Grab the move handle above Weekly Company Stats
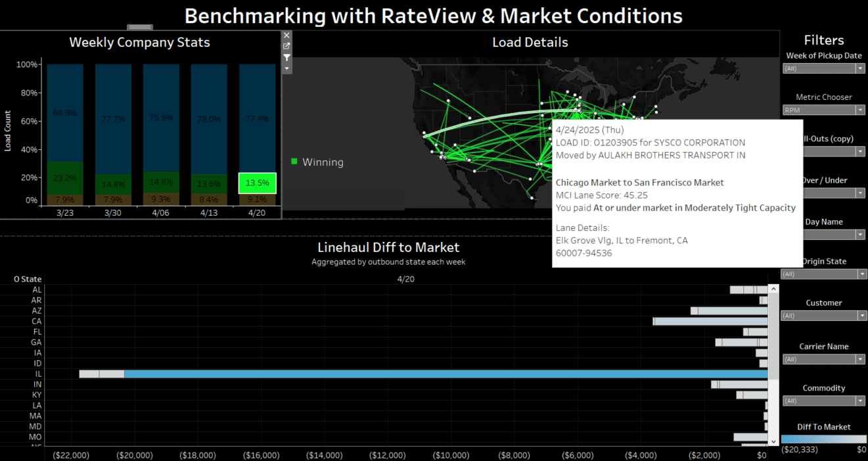 (x=140, y=27)
